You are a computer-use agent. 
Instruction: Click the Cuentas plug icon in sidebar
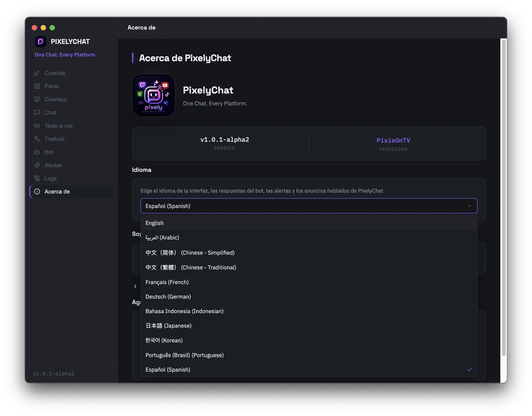pyautogui.click(x=37, y=73)
